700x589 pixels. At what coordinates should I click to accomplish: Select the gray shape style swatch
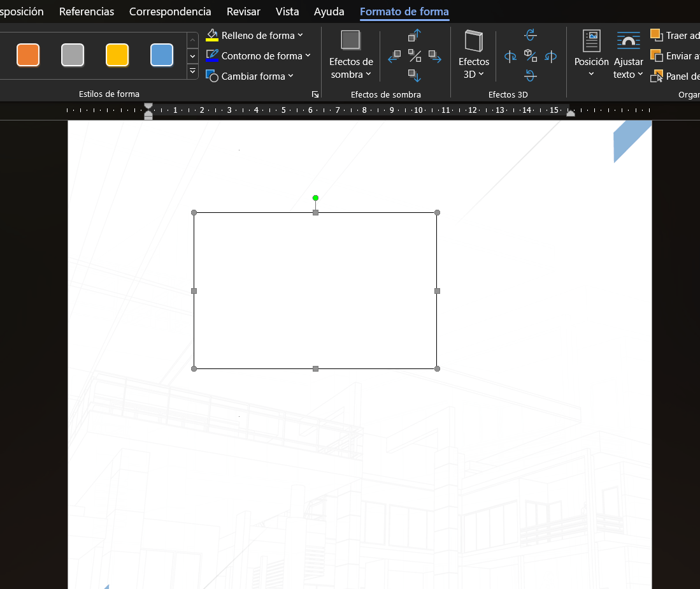pos(73,55)
